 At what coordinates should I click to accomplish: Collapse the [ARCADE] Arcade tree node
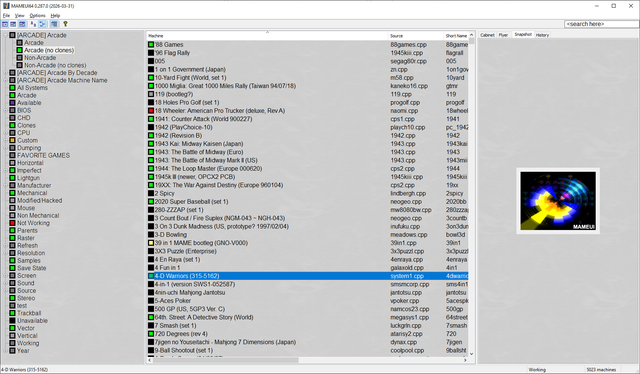6,35
